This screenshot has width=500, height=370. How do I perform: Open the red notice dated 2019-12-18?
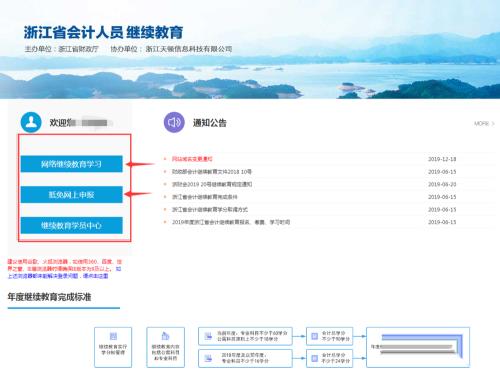(x=192, y=159)
